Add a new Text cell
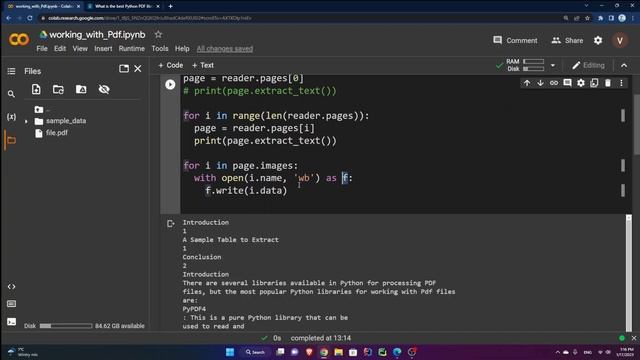 (x=203, y=65)
